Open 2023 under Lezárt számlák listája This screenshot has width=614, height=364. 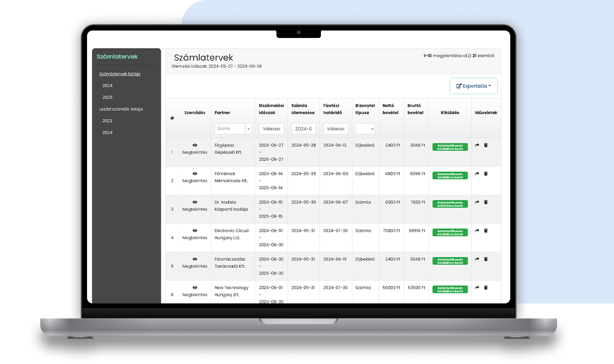pyautogui.click(x=107, y=121)
